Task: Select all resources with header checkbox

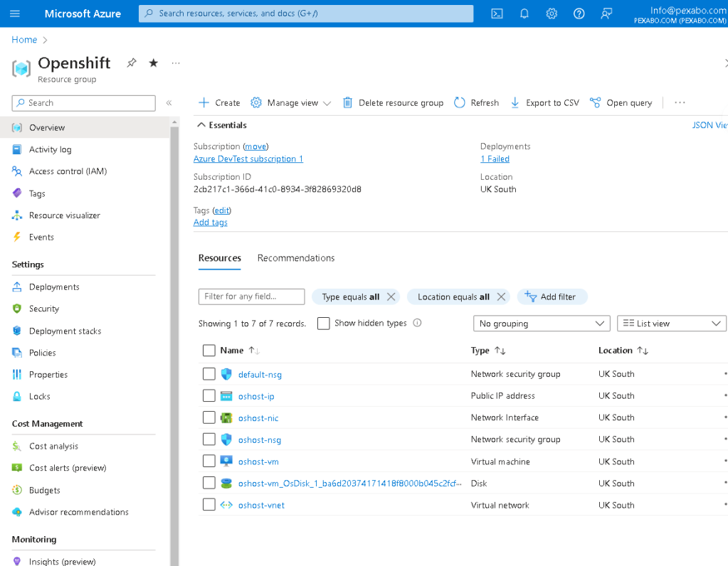Action: click(209, 351)
